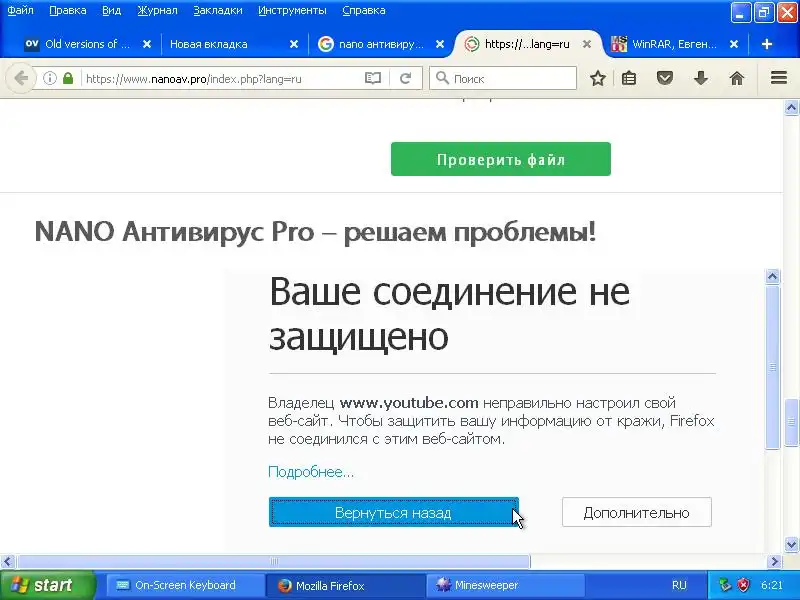The image size is (800, 600).
Task: Click the page's vertical scrollbar down arrow
Action: click(x=791, y=544)
